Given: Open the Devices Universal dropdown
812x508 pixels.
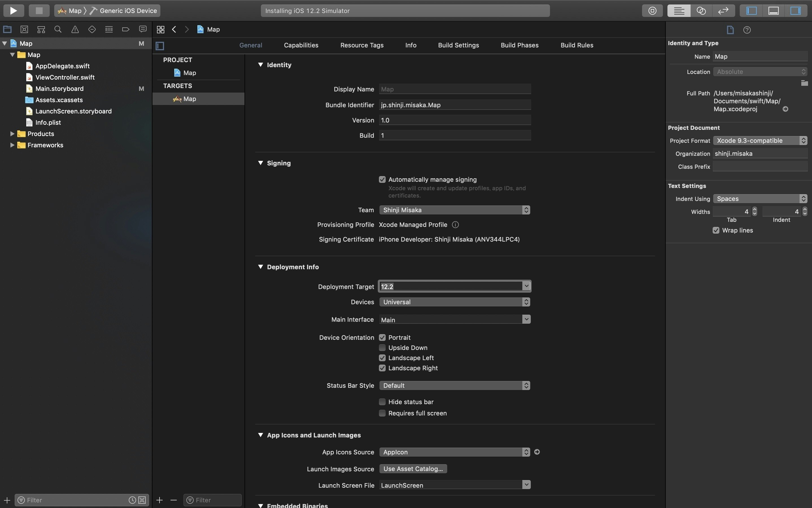Looking at the screenshot, I should click(x=455, y=302).
